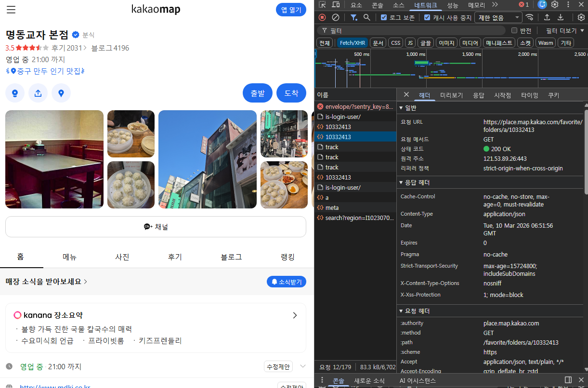Click the map location marker icon button
Viewport: 588px width, 388px height.
pyautogui.click(x=61, y=93)
